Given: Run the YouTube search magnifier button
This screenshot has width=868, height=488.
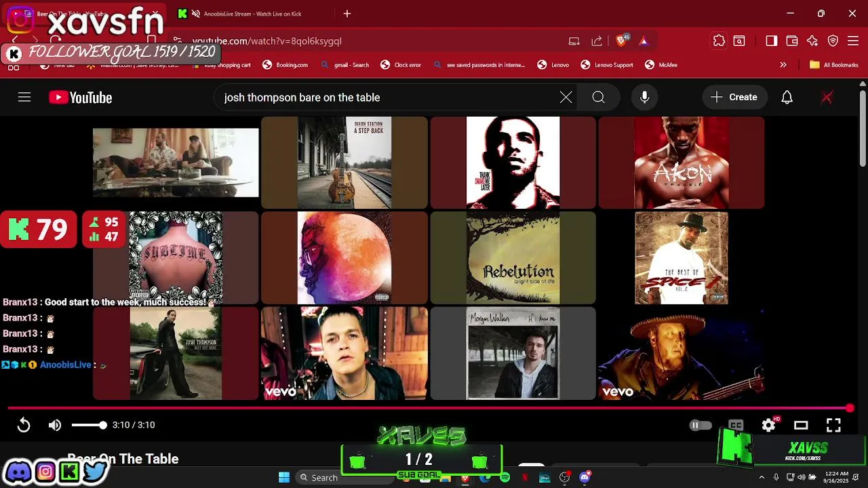Looking at the screenshot, I should tap(598, 98).
